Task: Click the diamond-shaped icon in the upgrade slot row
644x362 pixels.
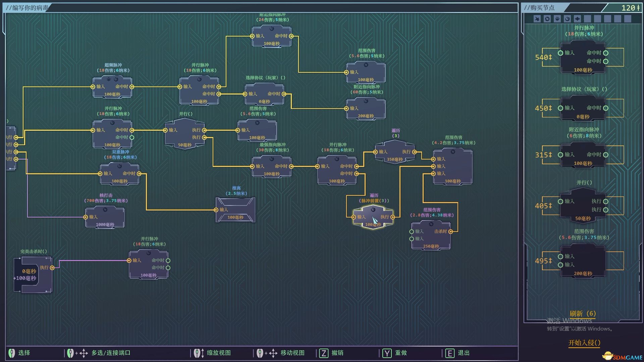Action: tap(577, 19)
